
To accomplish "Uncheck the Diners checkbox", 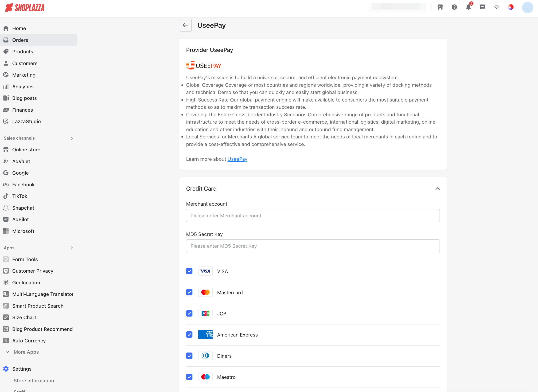I will pyautogui.click(x=189, y=356).
